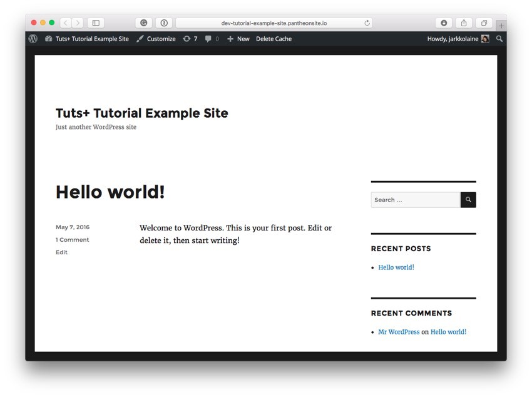This screenshot has width=532, height=397.
Task: Click the site title Tuts+ Tutorial Example Site
Action: pyautogui.click(x=142, y=113)
